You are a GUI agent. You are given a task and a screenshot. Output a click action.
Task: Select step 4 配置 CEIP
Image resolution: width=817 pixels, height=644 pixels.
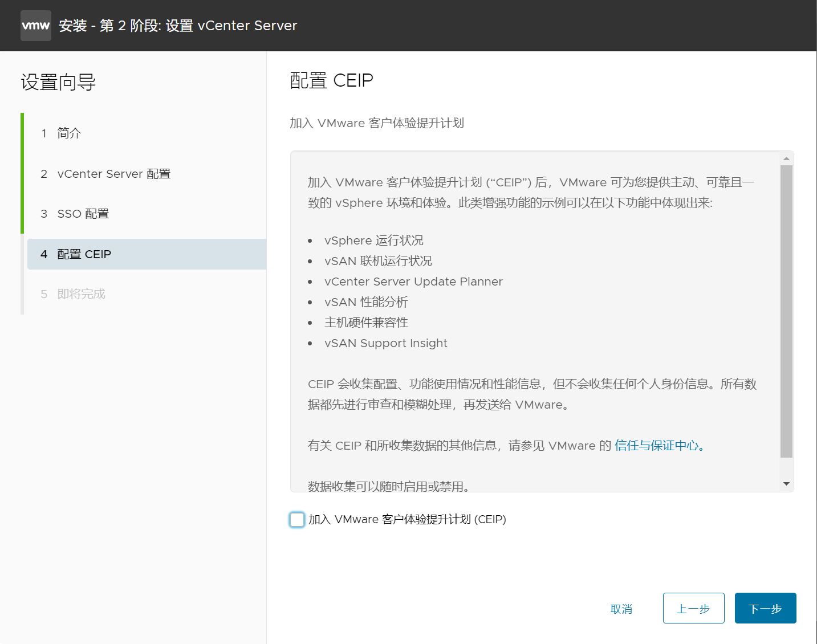coord(147,254)
